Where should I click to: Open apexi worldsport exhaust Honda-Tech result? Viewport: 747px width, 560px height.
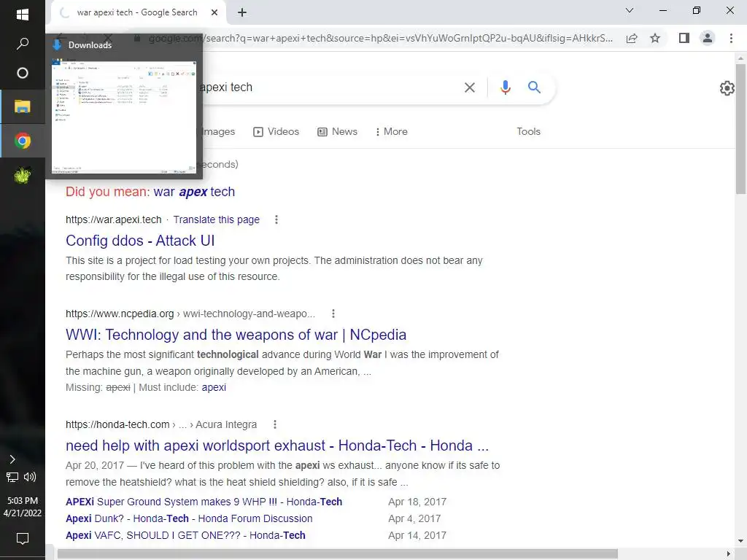[x=277, y=446]
